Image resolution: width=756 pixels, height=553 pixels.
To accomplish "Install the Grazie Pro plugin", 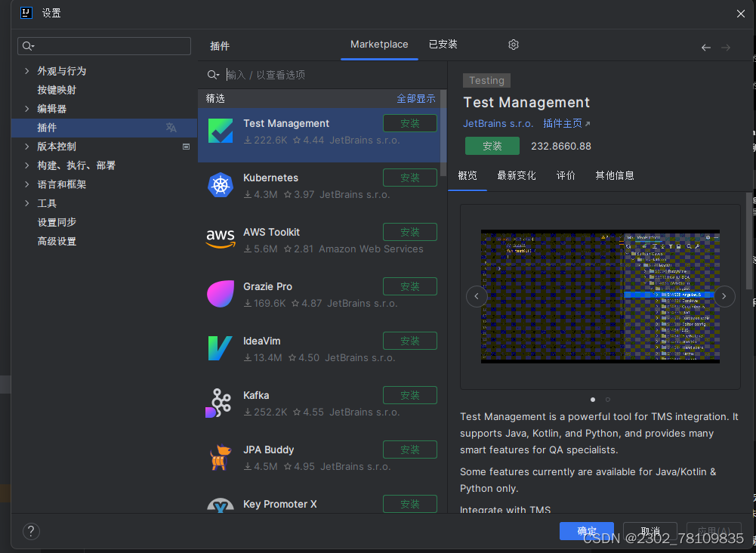I will (410, 286).
